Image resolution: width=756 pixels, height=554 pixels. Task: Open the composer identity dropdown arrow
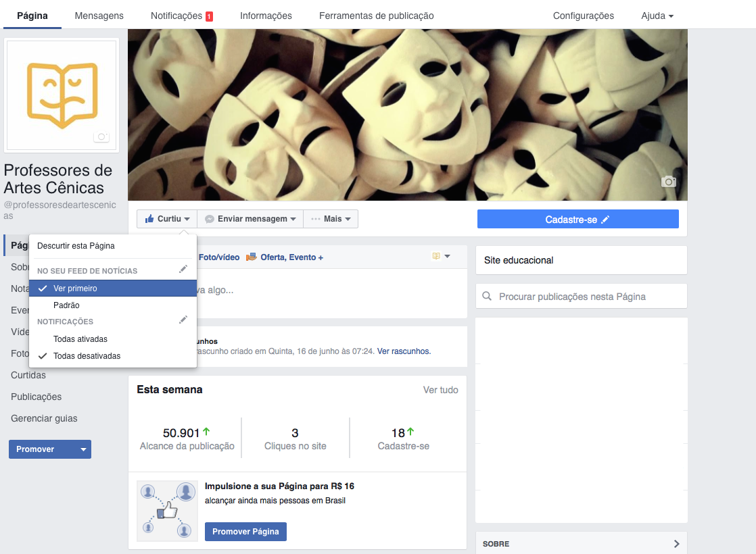(x=448, y=256)
